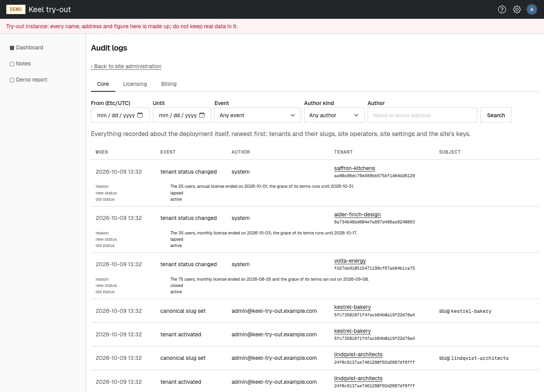
Task: Click the try-out instance warning banner text
Action: [x=122, y=26]
